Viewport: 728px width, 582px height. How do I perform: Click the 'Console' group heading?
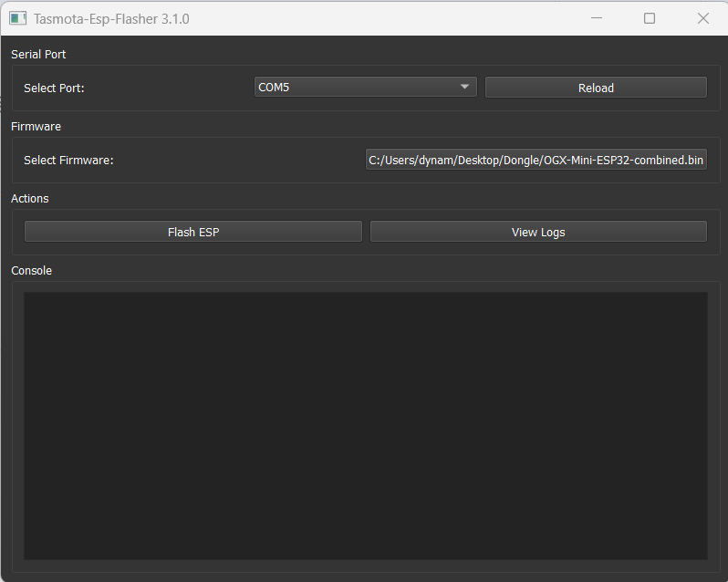pos(31,271)
